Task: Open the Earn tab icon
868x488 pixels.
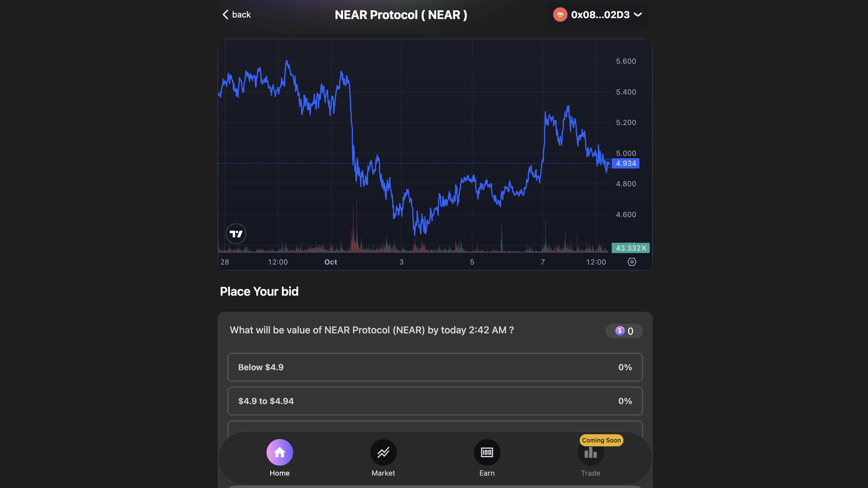Action: pyautogui.click(x=487, y=452)
